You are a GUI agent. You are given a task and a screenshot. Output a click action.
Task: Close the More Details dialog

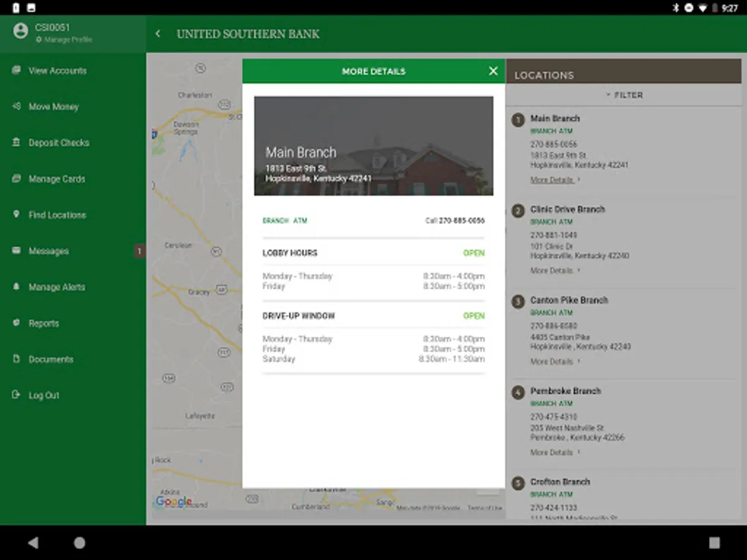[493, 71]
